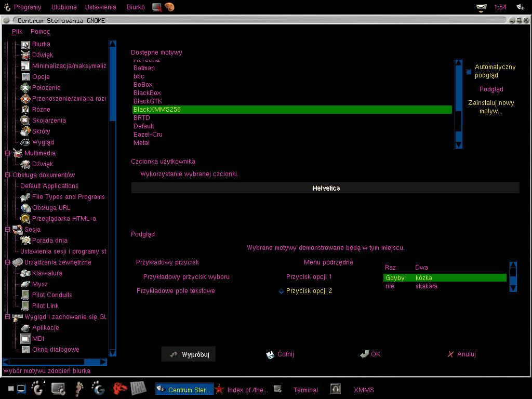The image size is (532, 399).
Task: Click the Wypróbuj button
Action: tap(188, 354)
